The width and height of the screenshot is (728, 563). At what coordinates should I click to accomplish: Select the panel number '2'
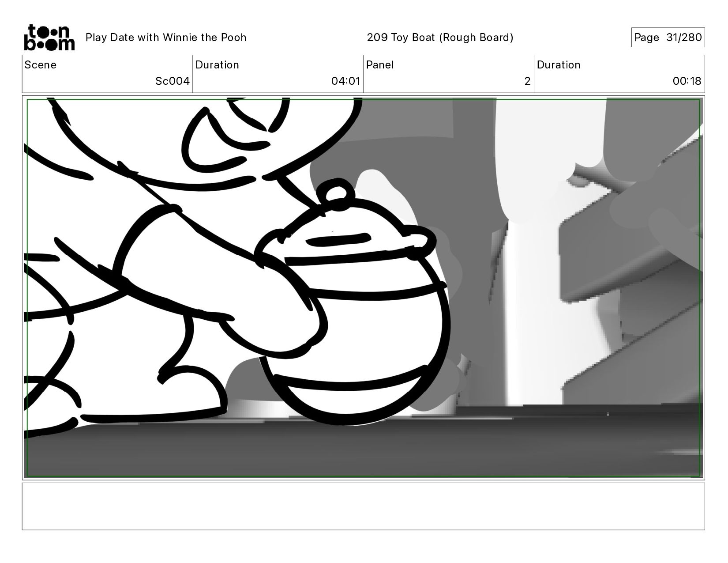pos(527,81)
